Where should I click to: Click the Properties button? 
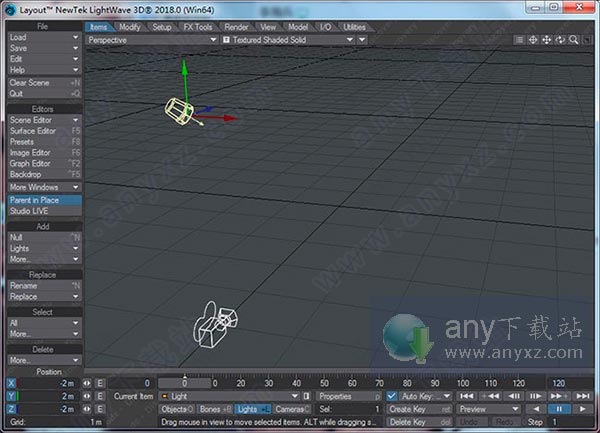click(349, 396)
